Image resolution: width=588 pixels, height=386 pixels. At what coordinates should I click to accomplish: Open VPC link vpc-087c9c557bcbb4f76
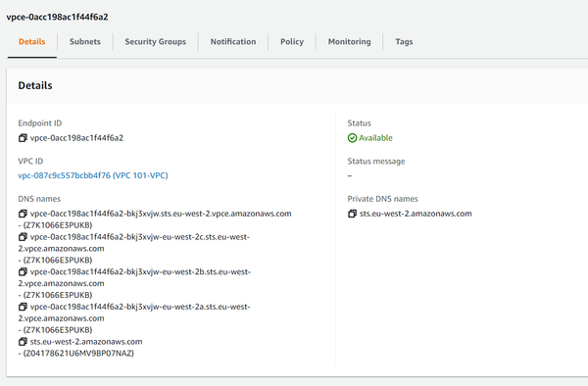tap(93, 175)
